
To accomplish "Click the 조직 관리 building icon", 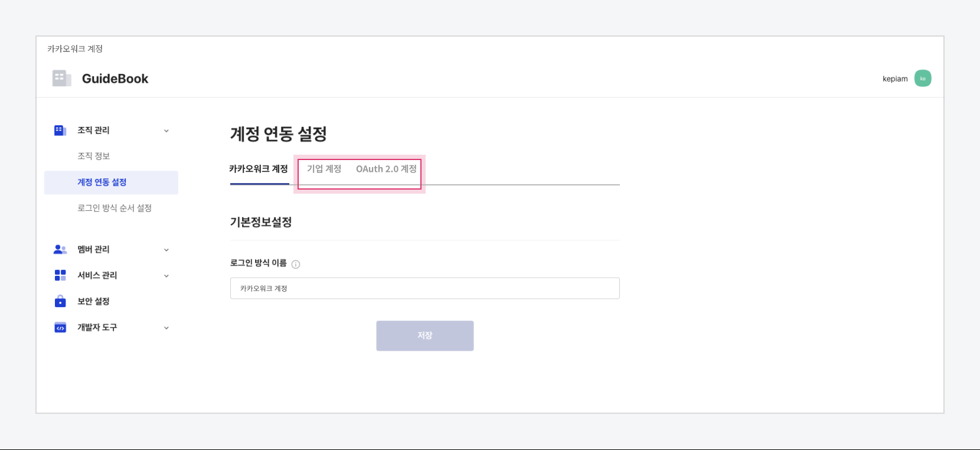I will [60, 131].
